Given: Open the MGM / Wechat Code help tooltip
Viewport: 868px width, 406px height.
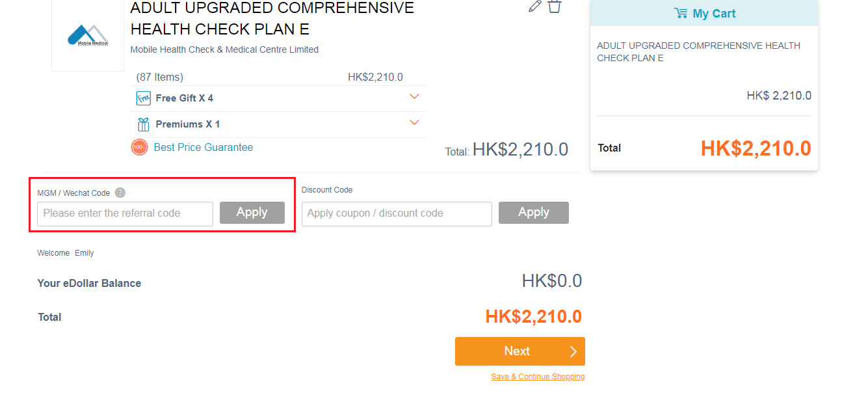Looking at the screenshot, I should pyautogui.click(x=120, y=193).
